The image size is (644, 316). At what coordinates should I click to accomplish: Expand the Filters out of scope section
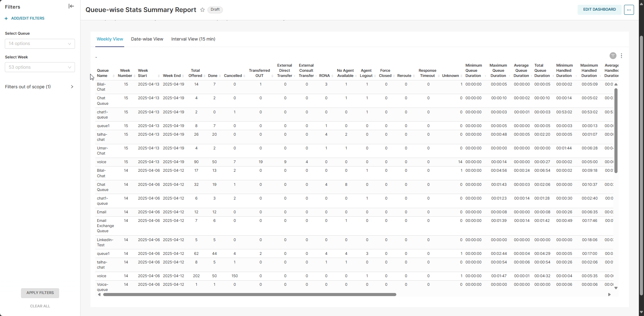[x=39, y=87]
